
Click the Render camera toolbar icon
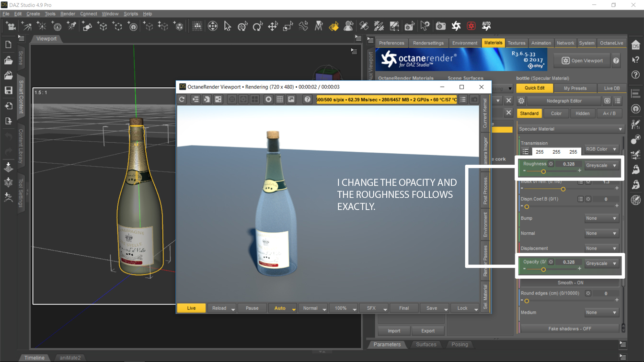click(x=441, y=26)
